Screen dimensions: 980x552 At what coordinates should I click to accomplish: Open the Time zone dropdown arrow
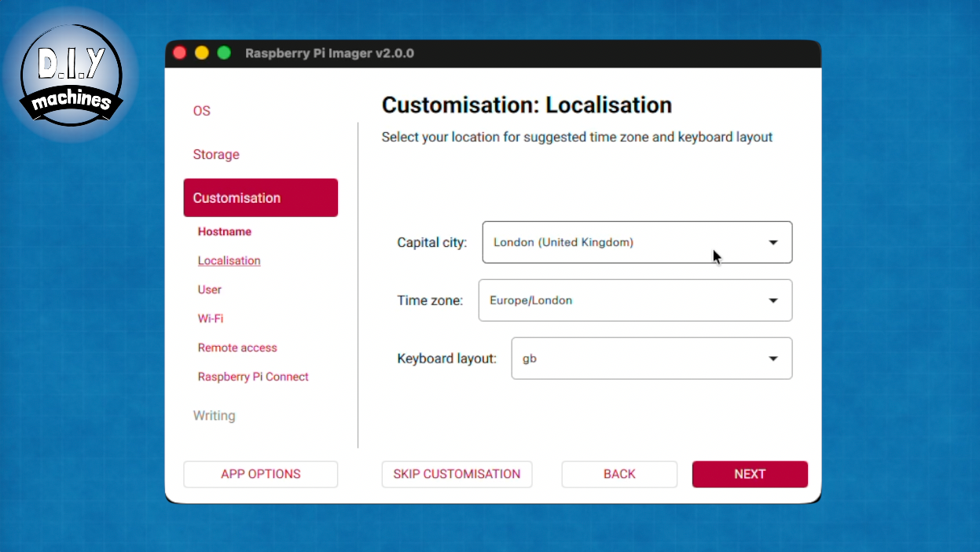773,300
